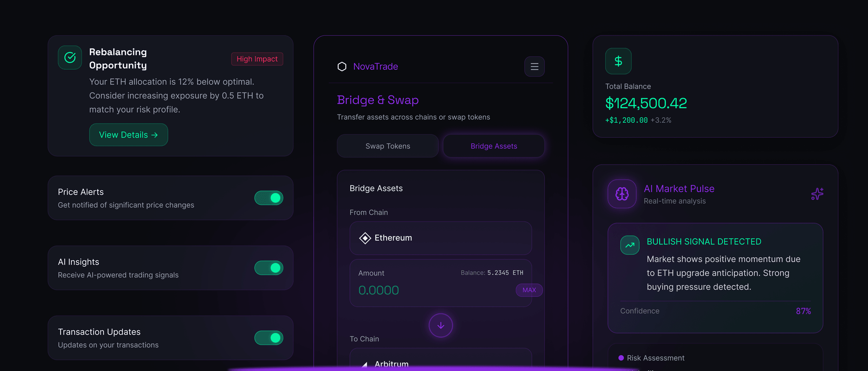Image resolution: width=868 pixels, height=371 pixels.
Task: Open the hamburger menu in NovaTrade header
Action: click(534, 67)
